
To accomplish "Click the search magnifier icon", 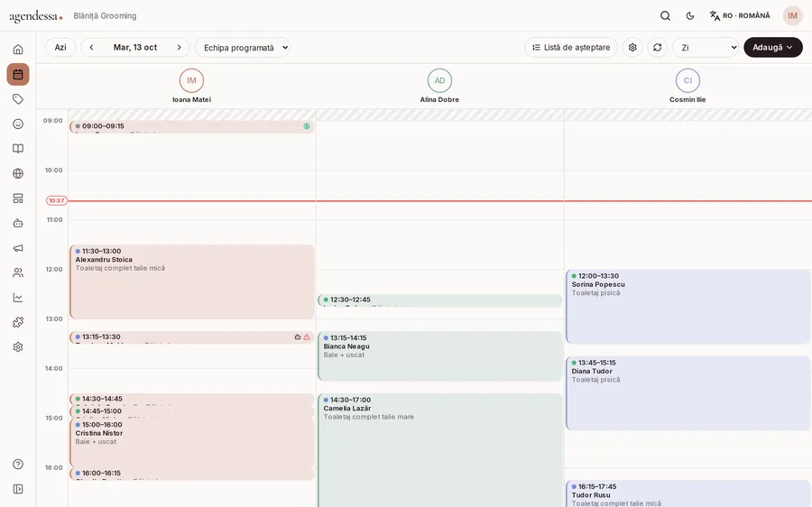I will click(666, 16).
